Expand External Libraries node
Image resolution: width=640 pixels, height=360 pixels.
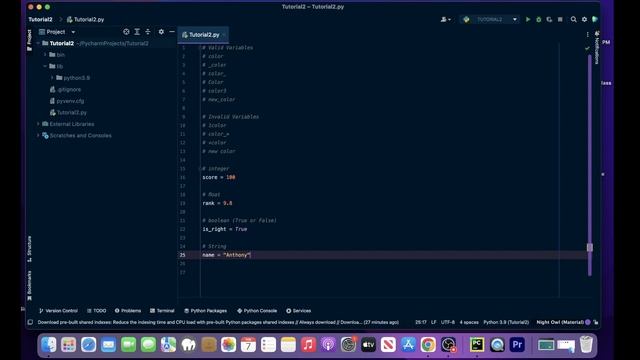38,124
